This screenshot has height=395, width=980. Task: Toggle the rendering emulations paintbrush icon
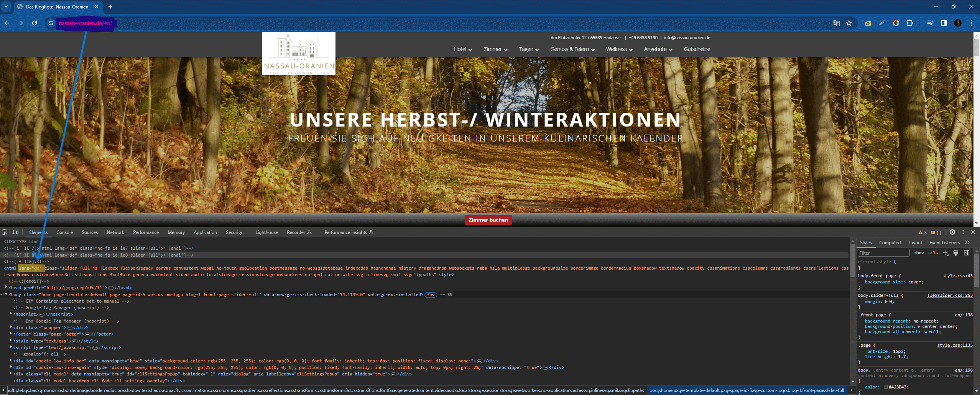pyautogui.click(x=956, y=253)
